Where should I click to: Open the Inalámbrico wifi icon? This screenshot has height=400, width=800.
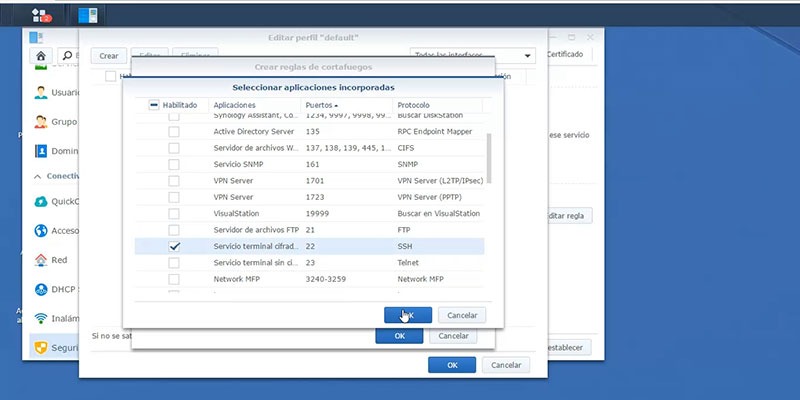pos(41,318)
